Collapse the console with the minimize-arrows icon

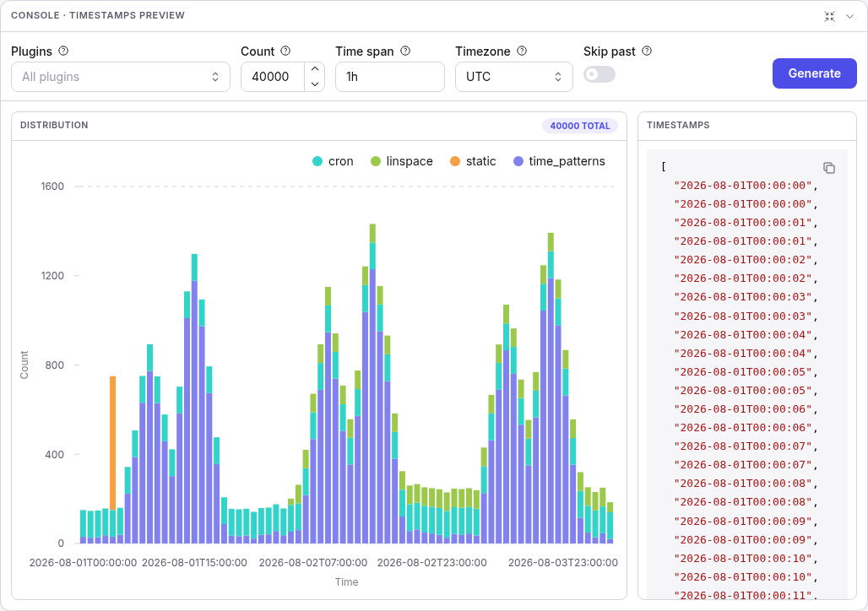tap(829, 17)
